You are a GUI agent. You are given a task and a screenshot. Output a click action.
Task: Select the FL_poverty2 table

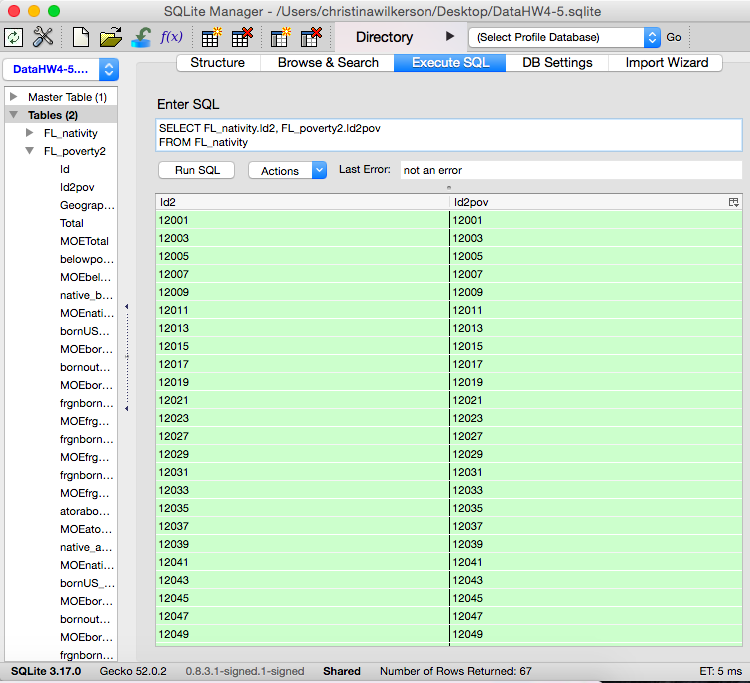(75, 151)
